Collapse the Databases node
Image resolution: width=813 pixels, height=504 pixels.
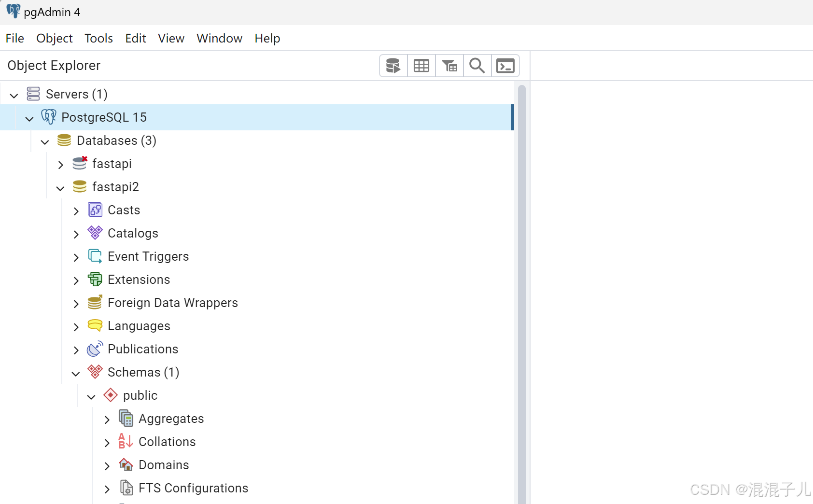pos(45,141)
